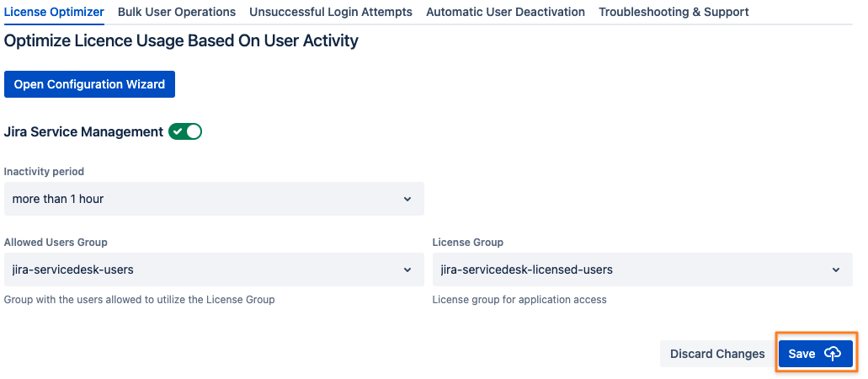Click the 'Group with the users allowed' hint
The image size is (868, 379).
[140, 300]
